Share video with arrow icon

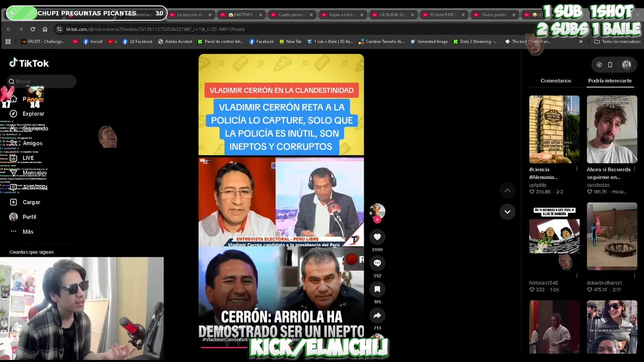pos(377,315)
